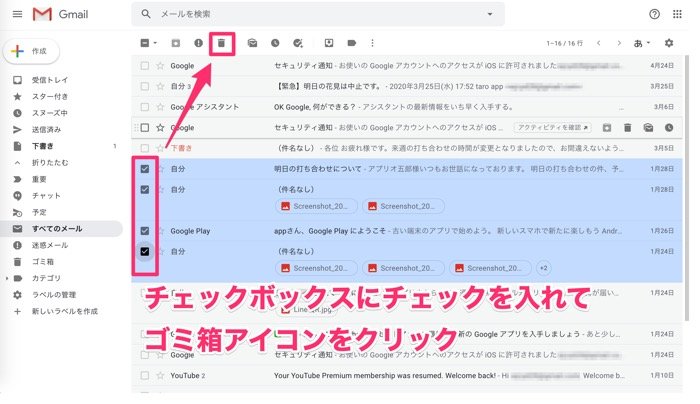This screenshot has height=404, width=700.
Task: Click the mail list vertical scrollbar
Action: tap(687, 187)
